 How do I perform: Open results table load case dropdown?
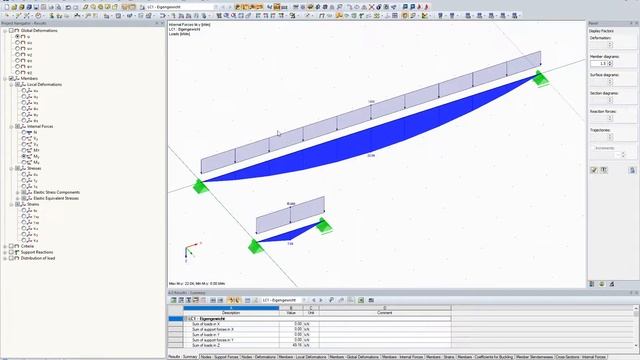pyautogui.click(x=284, y=300)
